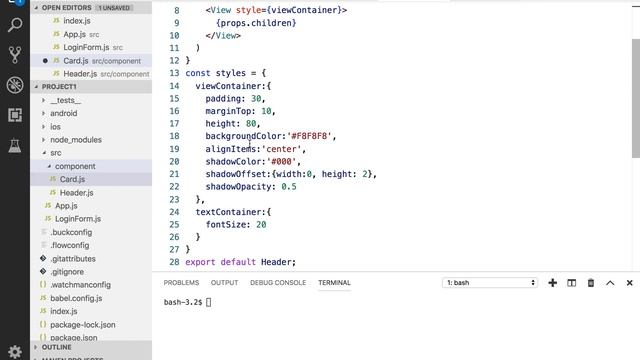This screenshot has height=360, width=640.
Task: Maximize the panel with up chevron
Action: pos(610,283)
